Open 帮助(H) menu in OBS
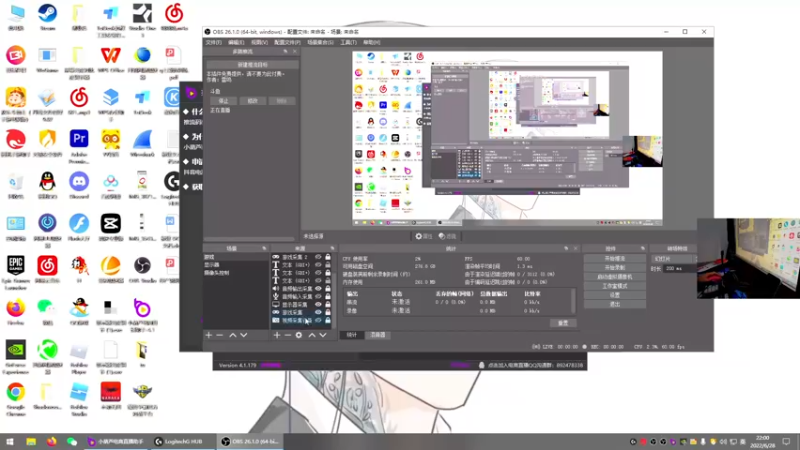 371,42
